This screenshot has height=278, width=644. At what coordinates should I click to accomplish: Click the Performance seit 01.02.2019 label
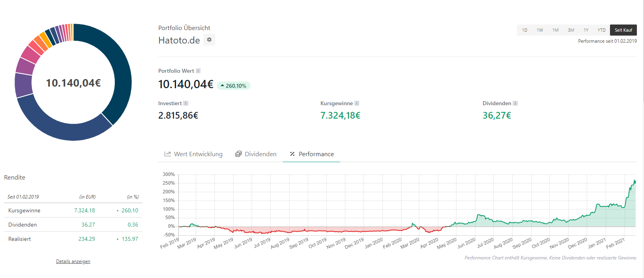click(x=608, y=41)
